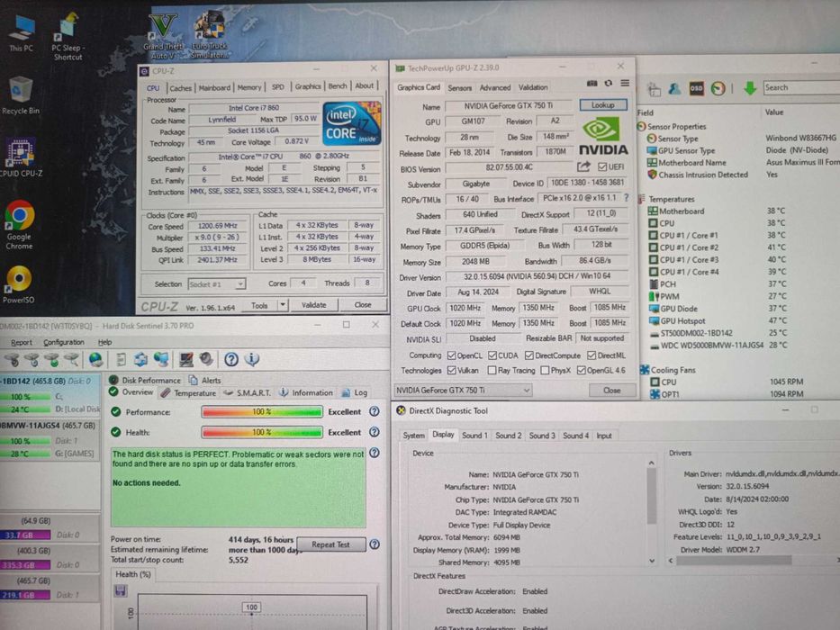Toggle the DirectCompute checkbox

529,355
